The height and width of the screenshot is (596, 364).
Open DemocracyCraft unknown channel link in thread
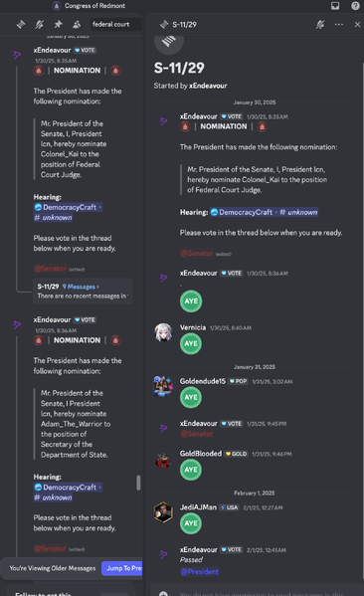pyautogui.click(x=265, y=212)
